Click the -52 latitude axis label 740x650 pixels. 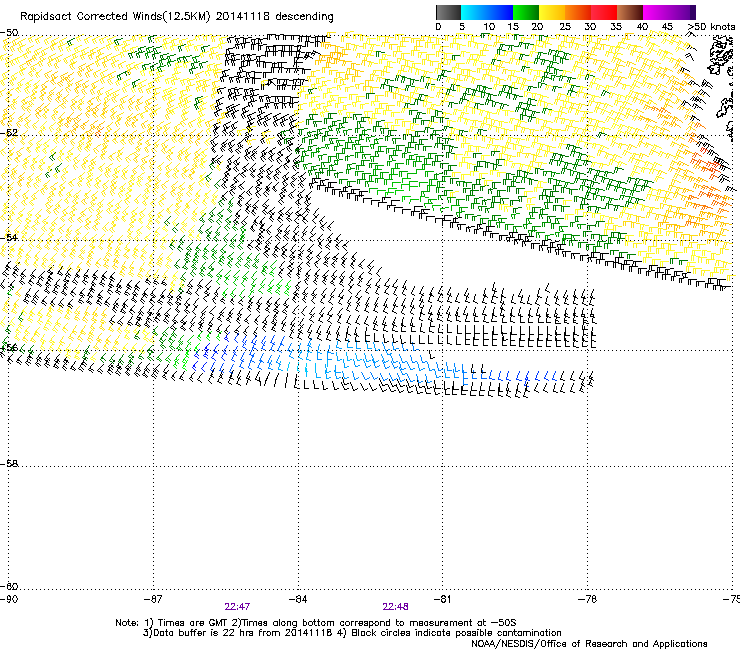(x=9, y=133)
